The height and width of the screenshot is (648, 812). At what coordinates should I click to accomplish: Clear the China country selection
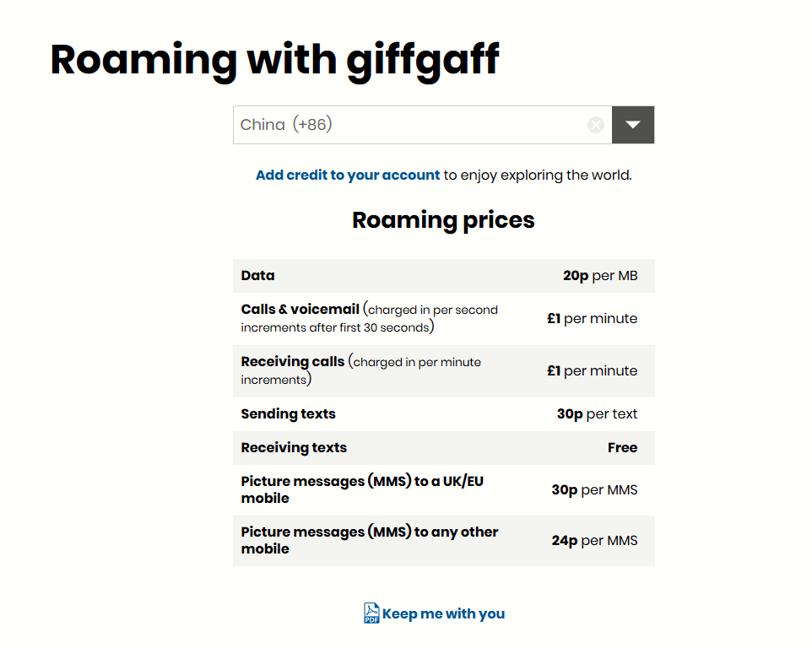596,125
